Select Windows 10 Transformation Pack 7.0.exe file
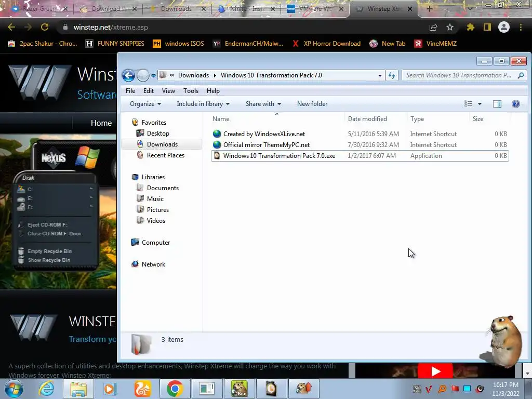This screenshot has height=399, width=532. [x=360, y=156]
